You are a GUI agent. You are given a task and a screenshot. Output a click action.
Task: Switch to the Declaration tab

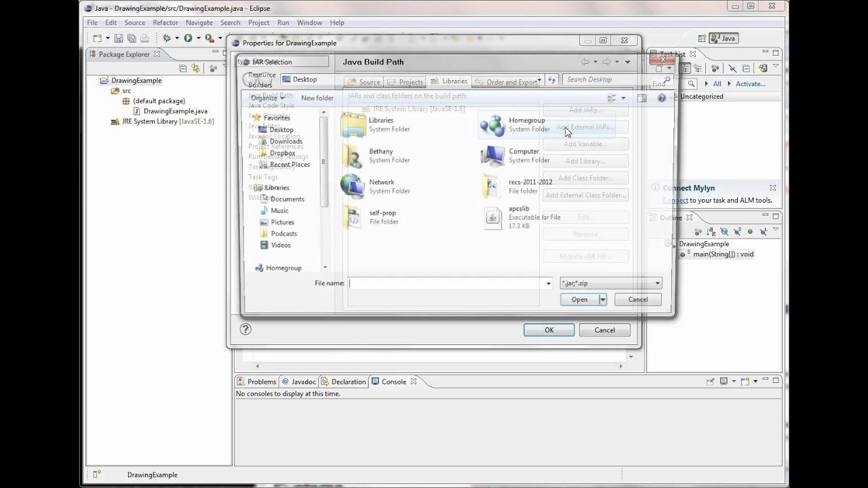344,382
